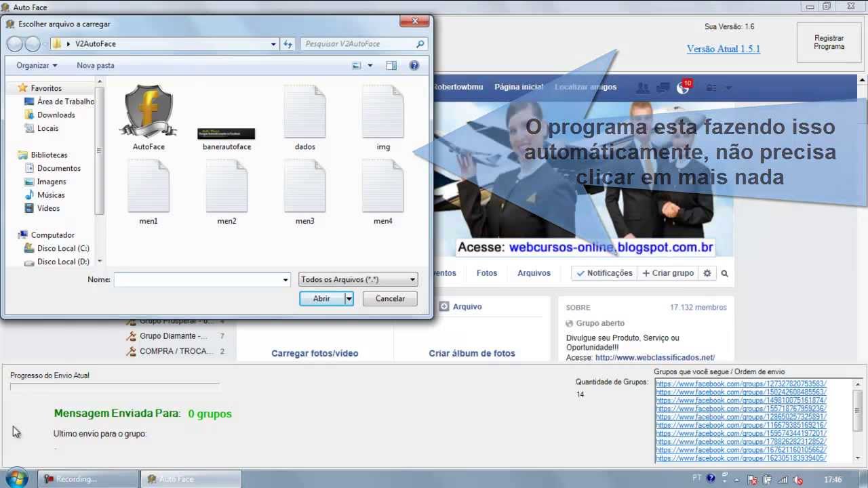Open Documentos library
This screenshot has height=488, width=868.
pos(59,168)
